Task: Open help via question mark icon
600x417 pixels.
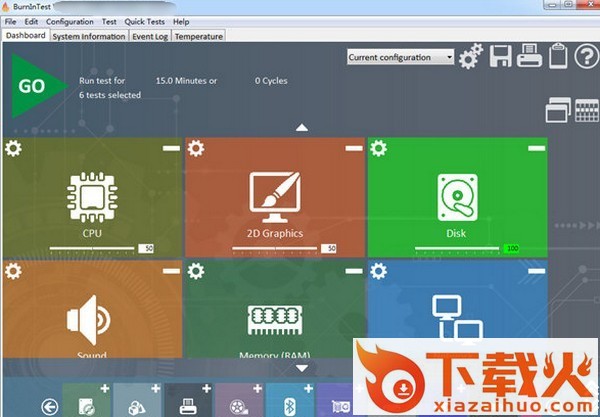Action: pos(587,56)
